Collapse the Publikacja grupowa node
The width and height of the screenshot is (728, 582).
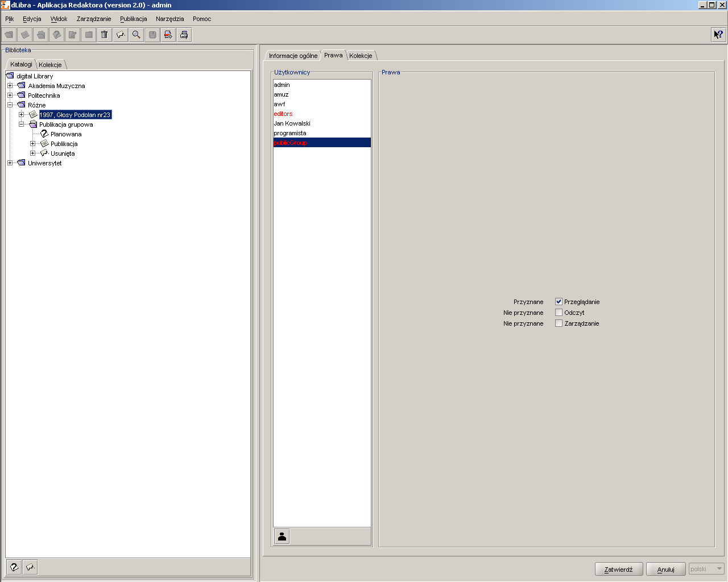21,124
